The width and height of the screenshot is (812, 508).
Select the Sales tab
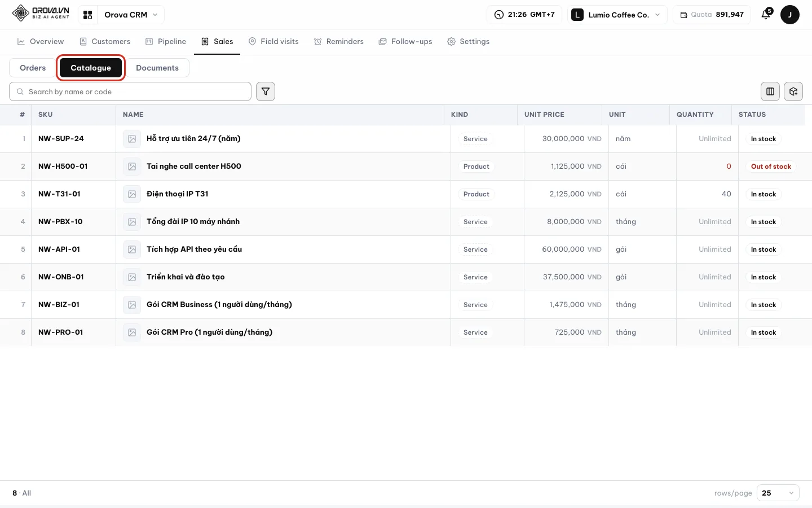click(217, 42)
